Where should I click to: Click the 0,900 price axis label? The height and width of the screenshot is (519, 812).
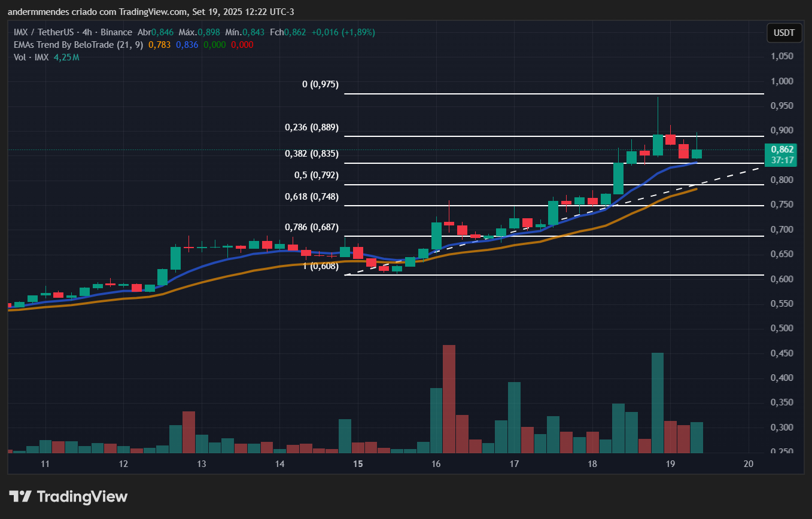click(782, 130)
